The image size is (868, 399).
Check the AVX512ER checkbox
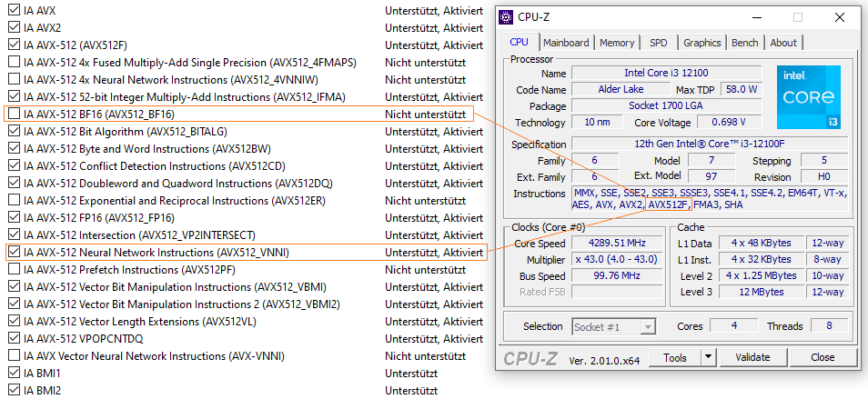[15, 201]
